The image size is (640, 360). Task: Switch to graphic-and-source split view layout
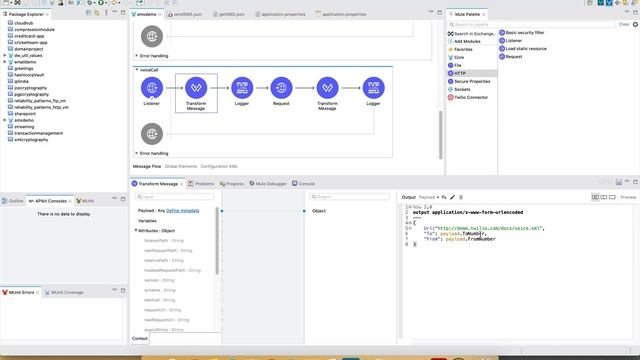(x=595, y=197)
